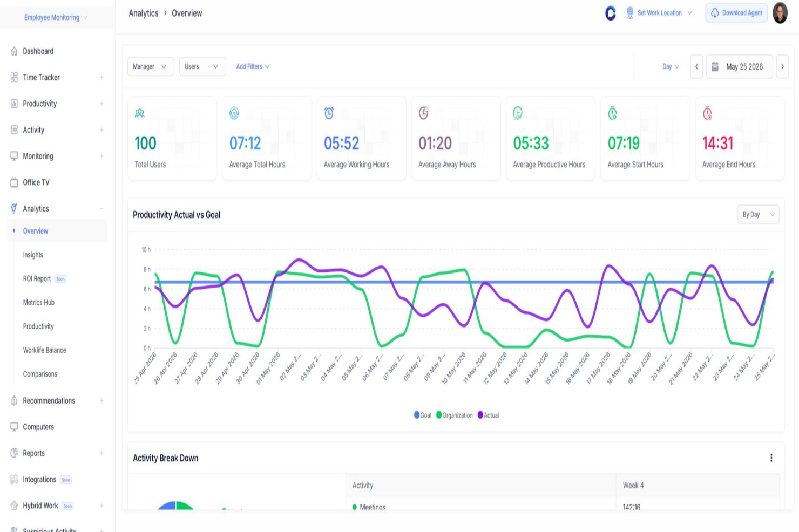Click the Recommendations sidebar icon
Viewport: 799px width, 532px height.
click(x=14, y=400)
